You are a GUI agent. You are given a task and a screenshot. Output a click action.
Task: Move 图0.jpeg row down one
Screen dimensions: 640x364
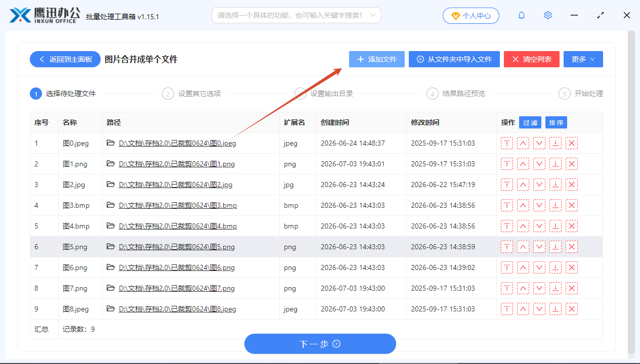coord(539,143)
